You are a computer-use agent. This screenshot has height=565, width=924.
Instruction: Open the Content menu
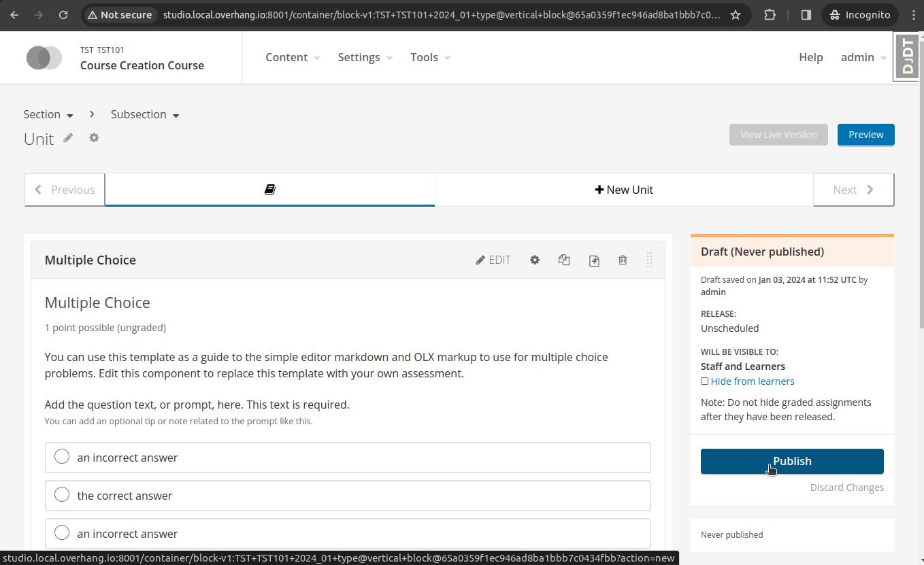tap(293, 57)
